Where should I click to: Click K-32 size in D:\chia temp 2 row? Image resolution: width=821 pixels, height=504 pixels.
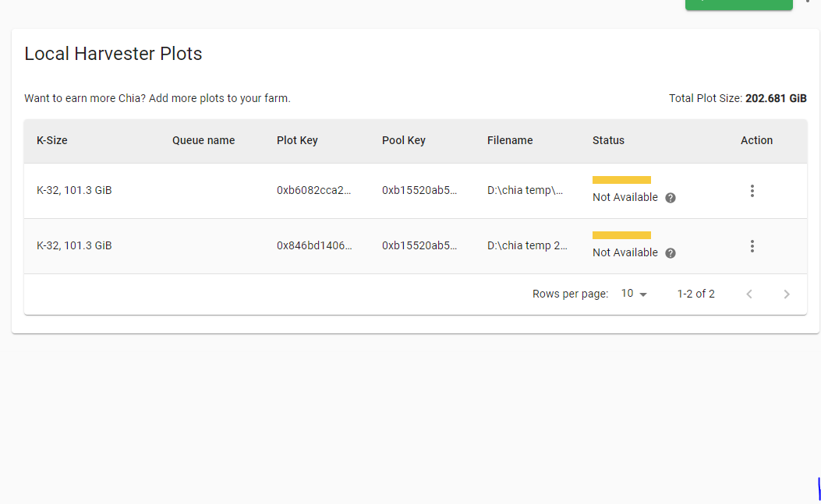tap(74, 245)
